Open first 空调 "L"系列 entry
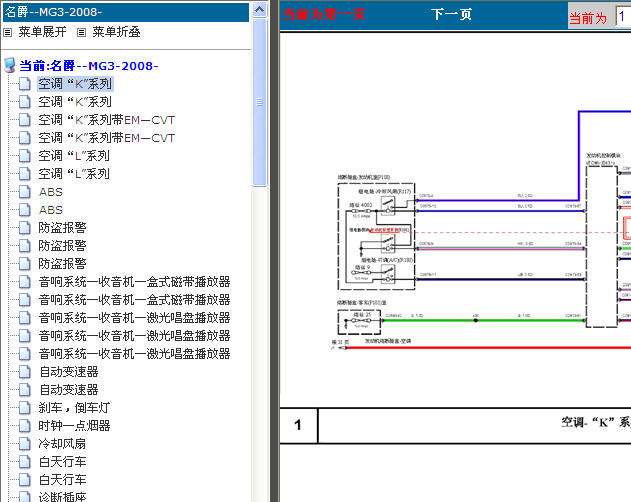631x502 pixels. pyautogui.click(x=74, y=156)
